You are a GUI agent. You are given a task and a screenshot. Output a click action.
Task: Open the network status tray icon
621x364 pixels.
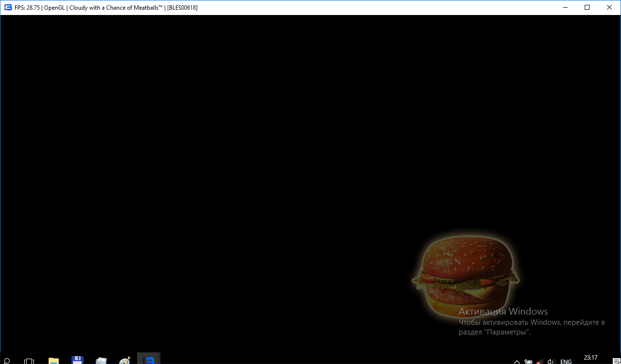click(540, 361)
